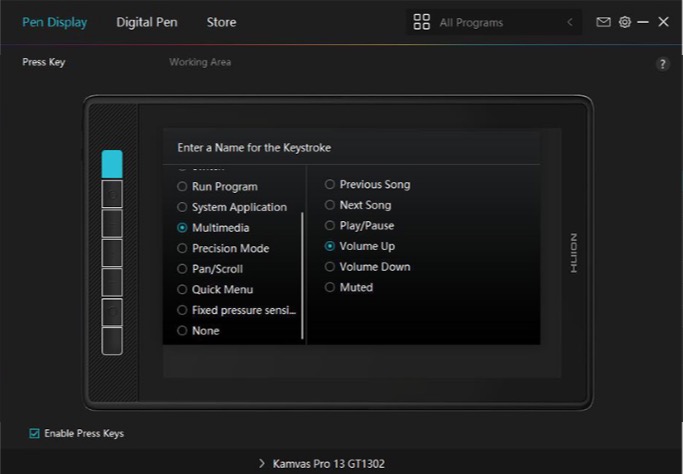683x474 pixels.
Task: Select the bottom press key on tablet
Action: coord(112,341)
